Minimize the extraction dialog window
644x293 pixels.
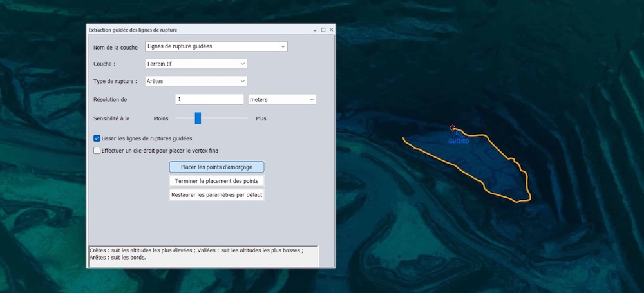[315, 30]
